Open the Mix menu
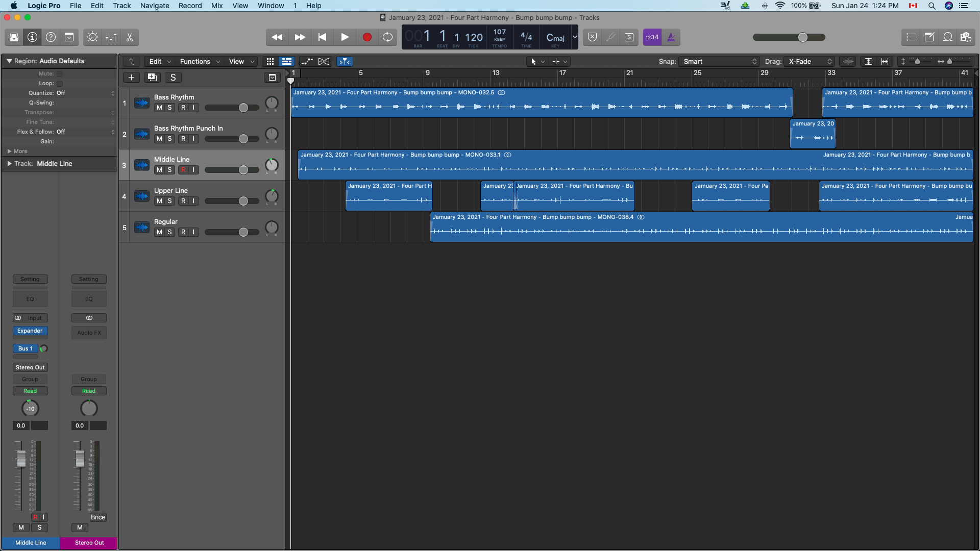This screenshot has width=980, height=551. 217,6
